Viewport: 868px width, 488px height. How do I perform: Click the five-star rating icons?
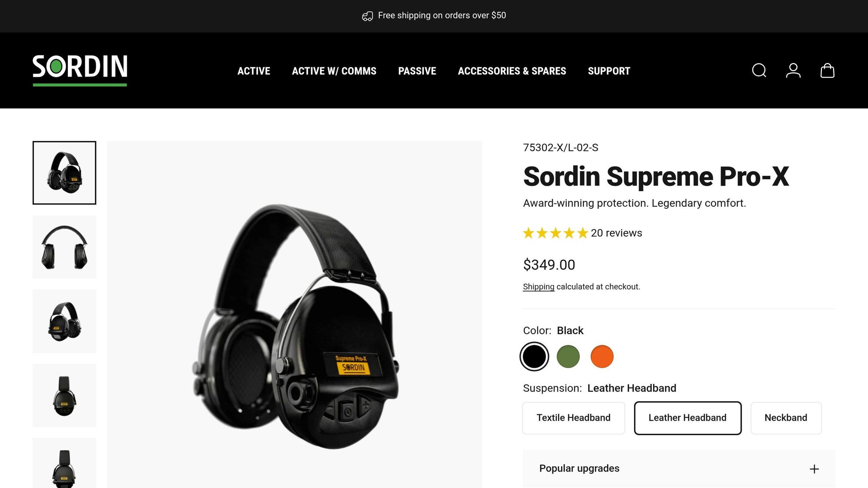click(555, 233)
